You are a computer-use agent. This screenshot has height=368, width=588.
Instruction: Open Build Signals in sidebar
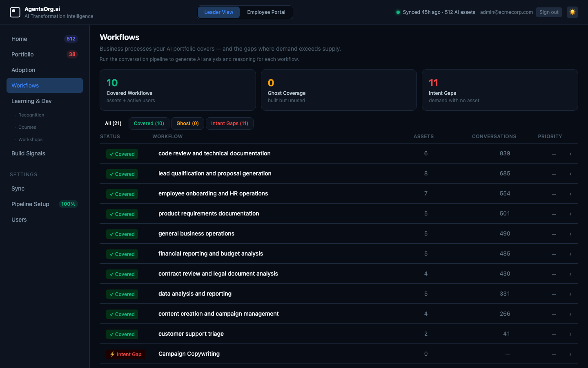pos(28,153)
